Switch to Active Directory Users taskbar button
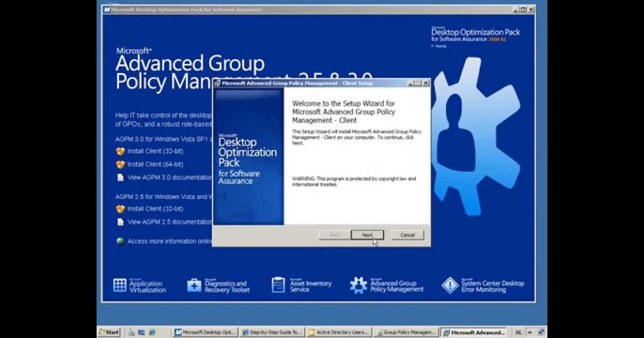Screen dimensions: 644x338 pos(339,332)
